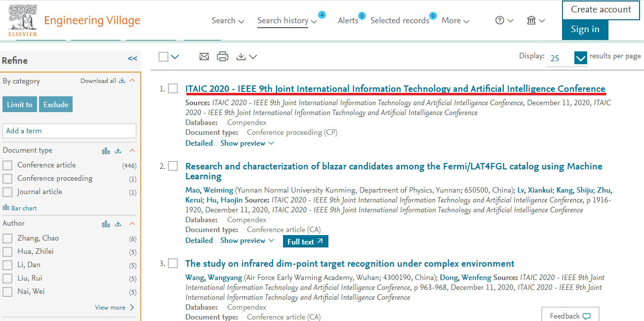Open chart icon in Author header
This screenshot has height=321, width=644.
point(106,224)
